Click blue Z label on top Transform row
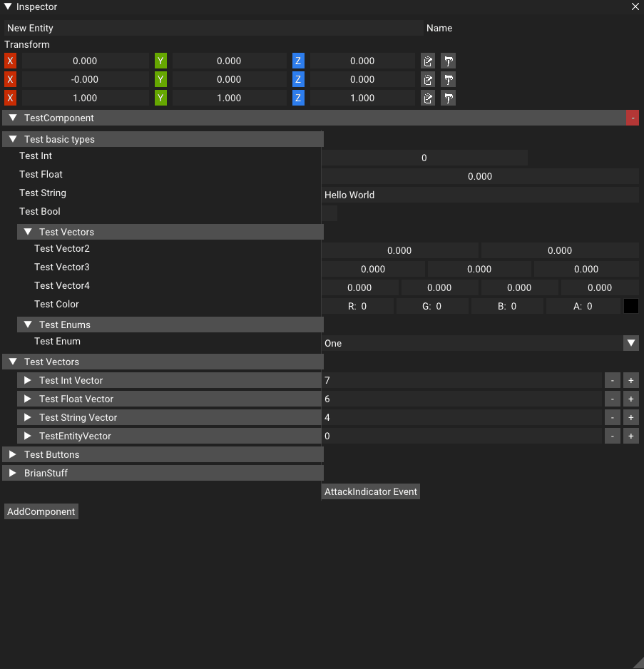 pos(298,61)
